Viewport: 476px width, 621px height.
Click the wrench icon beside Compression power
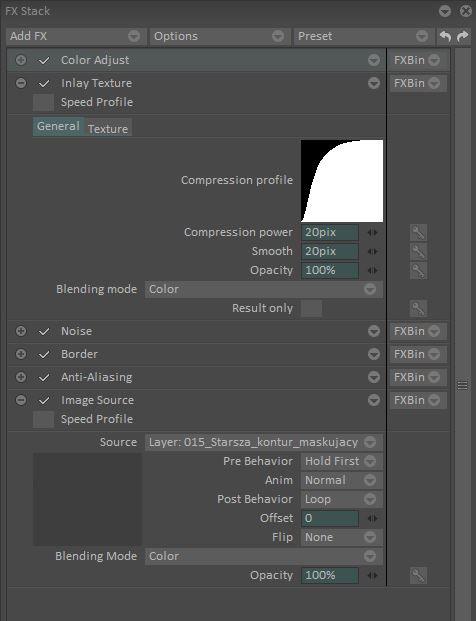pos(419,232)
